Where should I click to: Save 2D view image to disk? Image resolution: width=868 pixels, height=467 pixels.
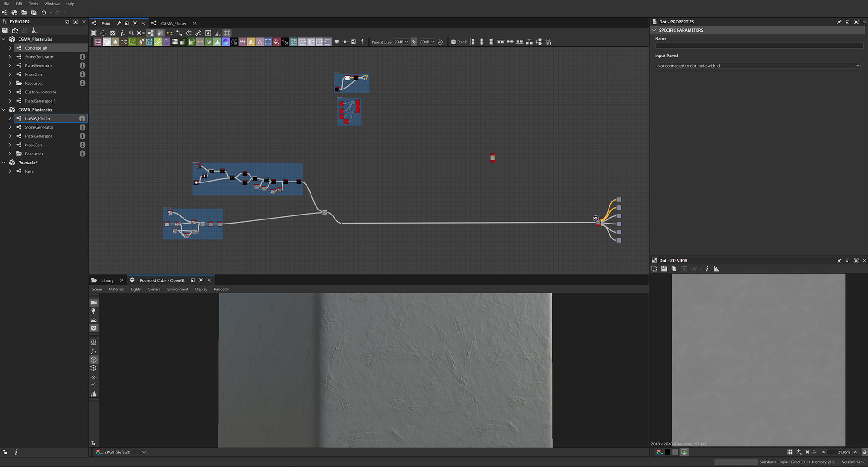click(664, 269)
